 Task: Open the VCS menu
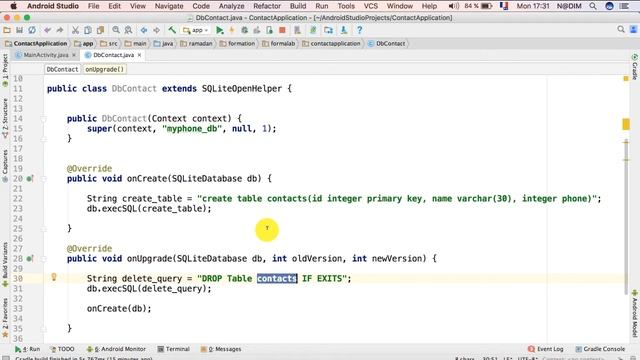click(x=371, y=6)
